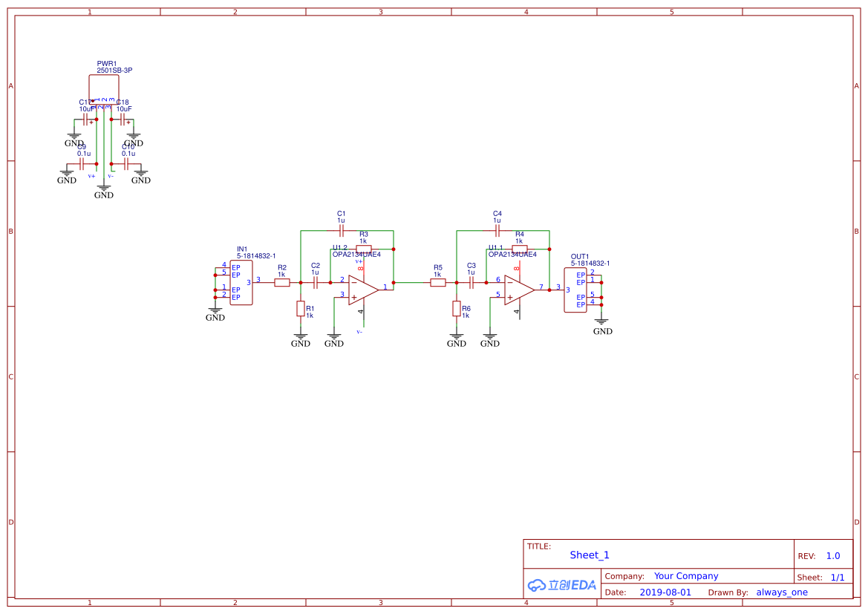Click the 'v-' net label below U1.2
Image resolution: width=868 pixels, height=614 pixels.
[359, 332]
